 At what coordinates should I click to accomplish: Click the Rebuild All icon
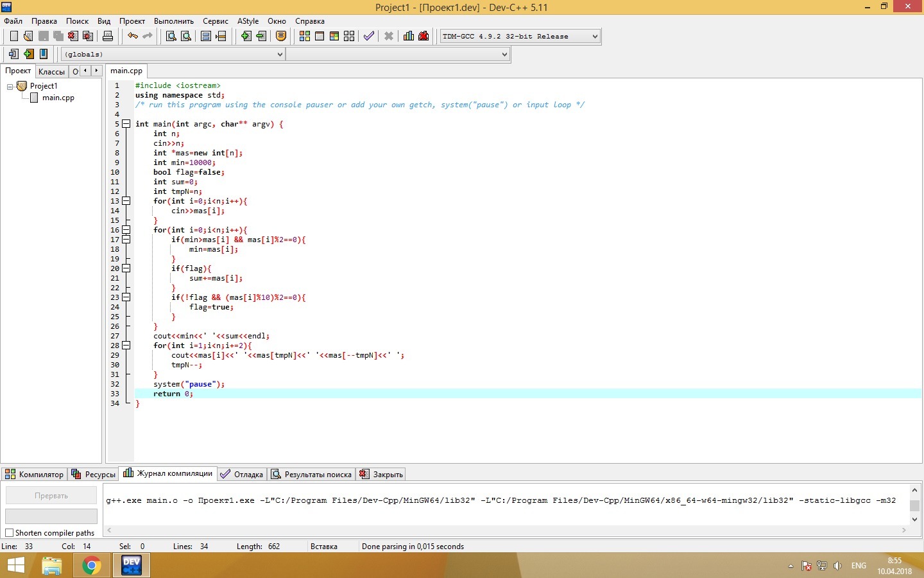pyautogui.click(x=349, y=36)
